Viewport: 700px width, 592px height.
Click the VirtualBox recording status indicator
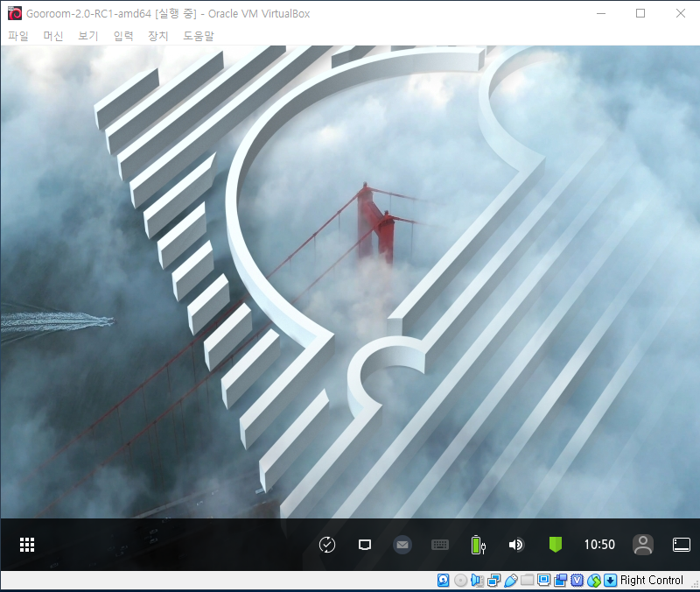pos(560,580)
